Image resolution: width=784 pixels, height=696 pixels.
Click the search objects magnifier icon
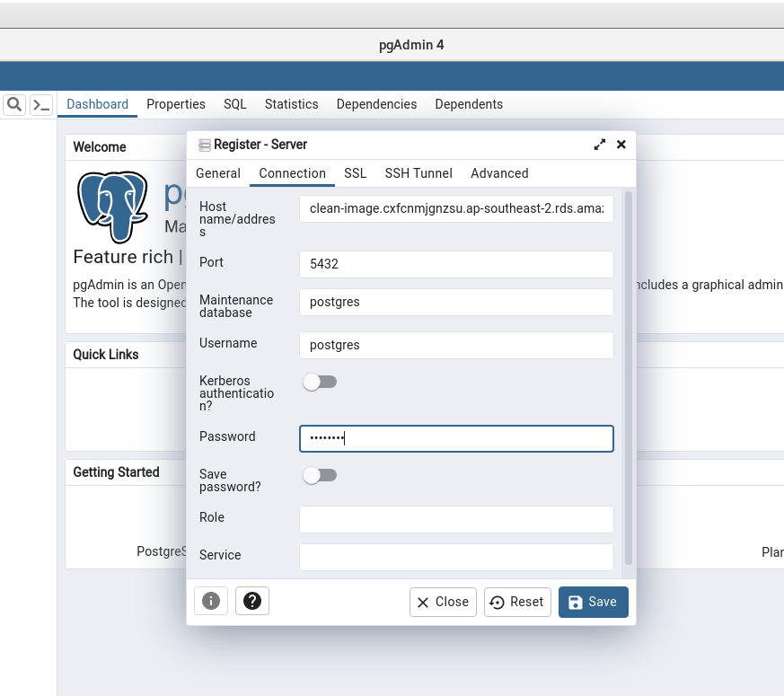(14, 105)
